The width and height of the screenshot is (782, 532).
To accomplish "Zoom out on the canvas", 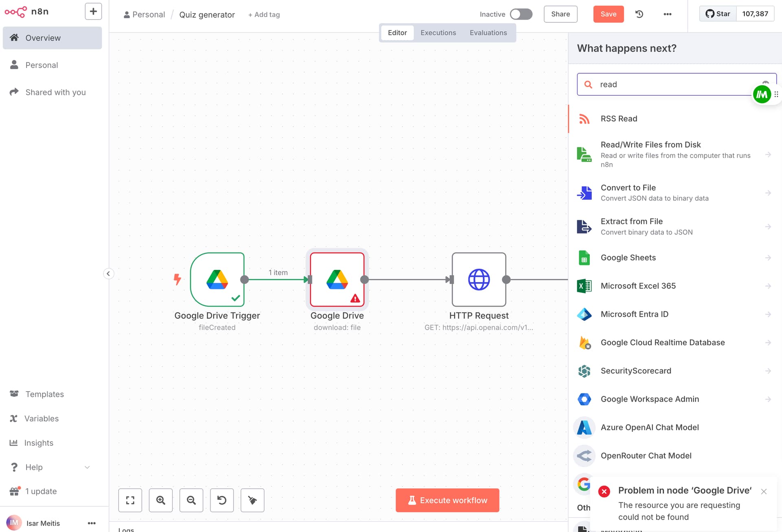I will tap(191, 500).
